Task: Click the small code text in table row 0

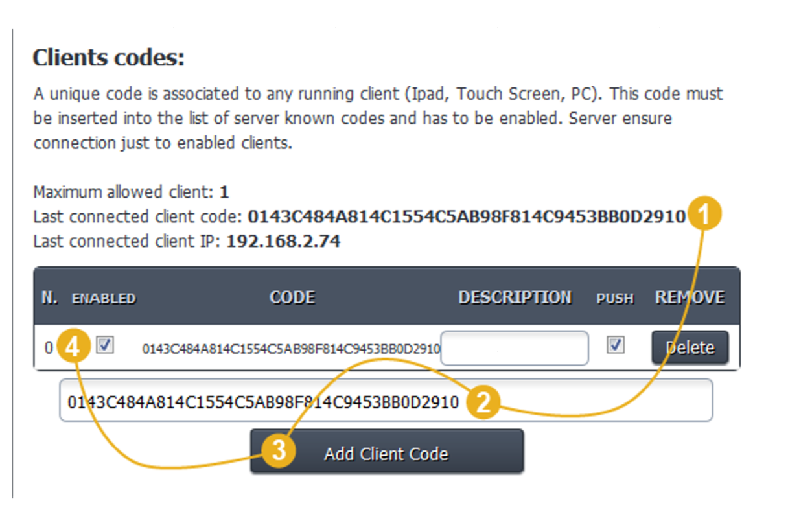Action: [291, 349]
